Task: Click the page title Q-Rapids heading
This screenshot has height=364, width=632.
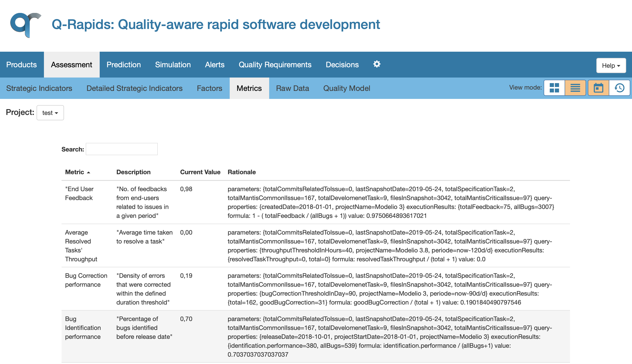Action: coord(216,25)
